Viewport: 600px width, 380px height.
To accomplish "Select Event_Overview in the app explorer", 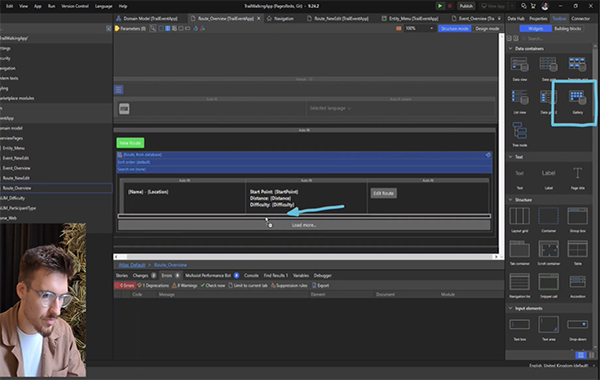I will 16,168.
